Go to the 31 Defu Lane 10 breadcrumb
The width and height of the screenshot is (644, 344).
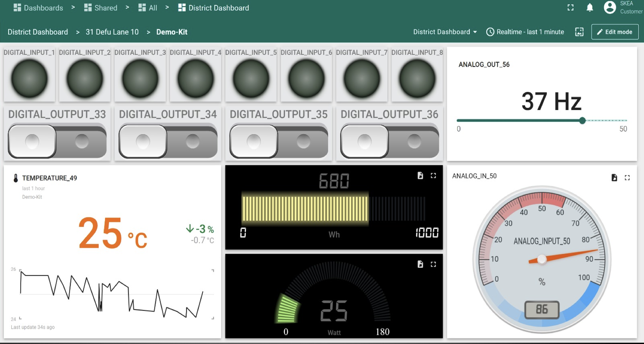tap(112, 32)
